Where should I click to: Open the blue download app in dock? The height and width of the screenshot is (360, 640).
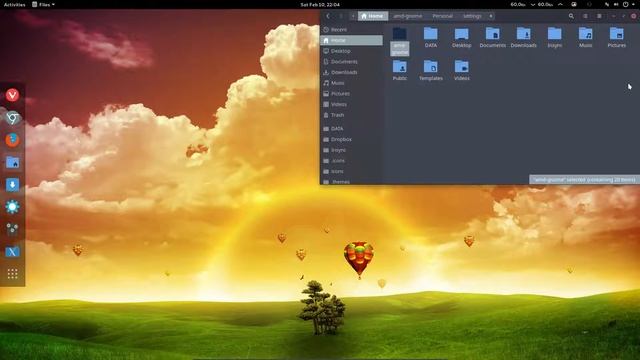[12, 185]
